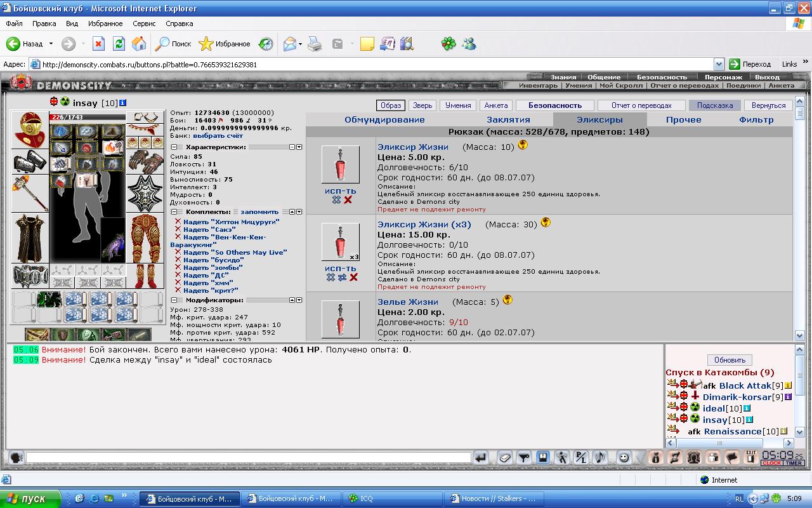Screen dimensions: 812x508
Task: Switch to the Заклятия tab
Action: (x=508, y=119)
